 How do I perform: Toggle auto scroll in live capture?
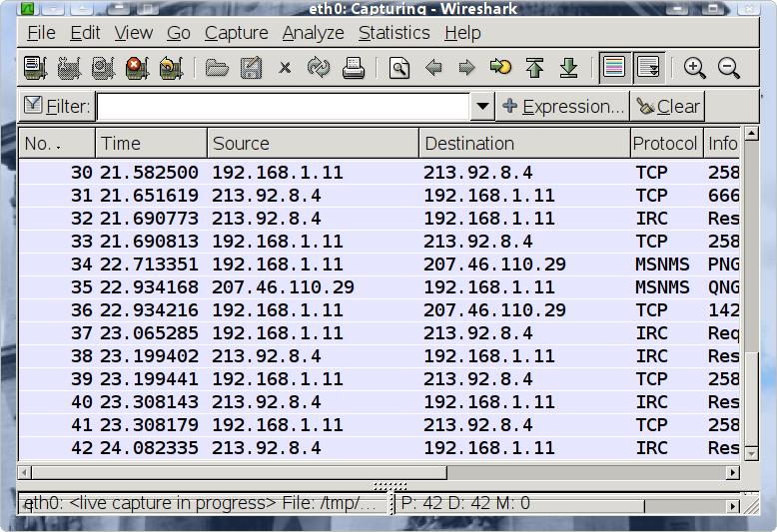tap(649, 68)
